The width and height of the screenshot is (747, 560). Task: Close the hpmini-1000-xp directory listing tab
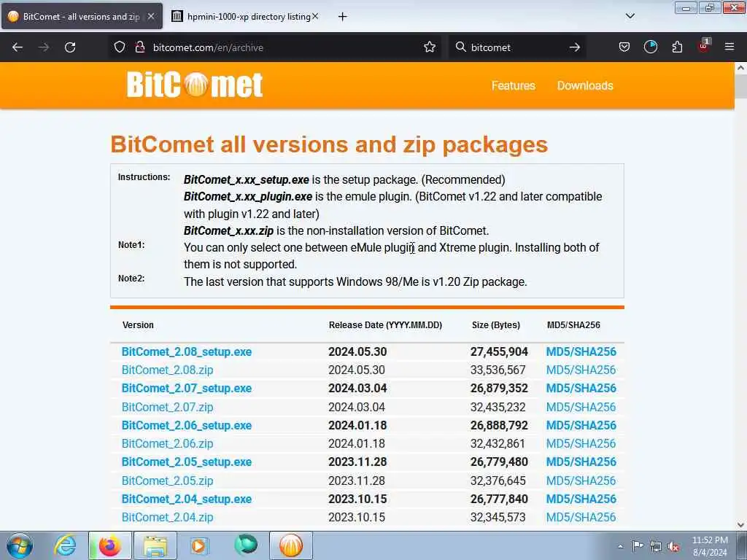(x=315, y=16)
